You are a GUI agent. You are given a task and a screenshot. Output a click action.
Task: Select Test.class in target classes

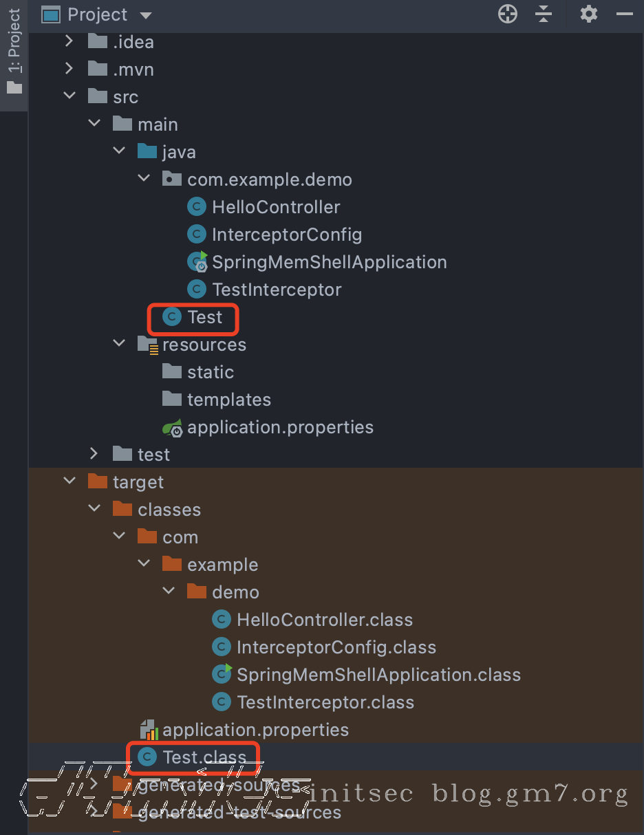[x=204, y=757]
